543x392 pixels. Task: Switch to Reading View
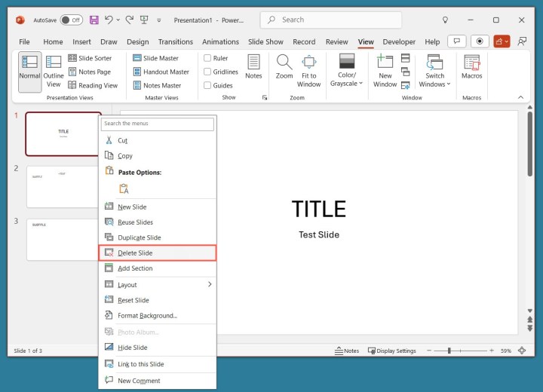[x=94, y=85]
